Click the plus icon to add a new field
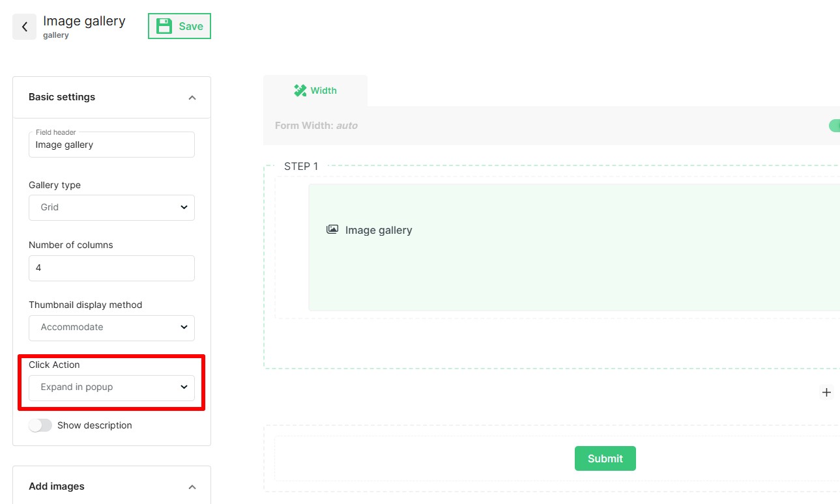Viewport: 840px width, 504px height. tap(826, 392)
